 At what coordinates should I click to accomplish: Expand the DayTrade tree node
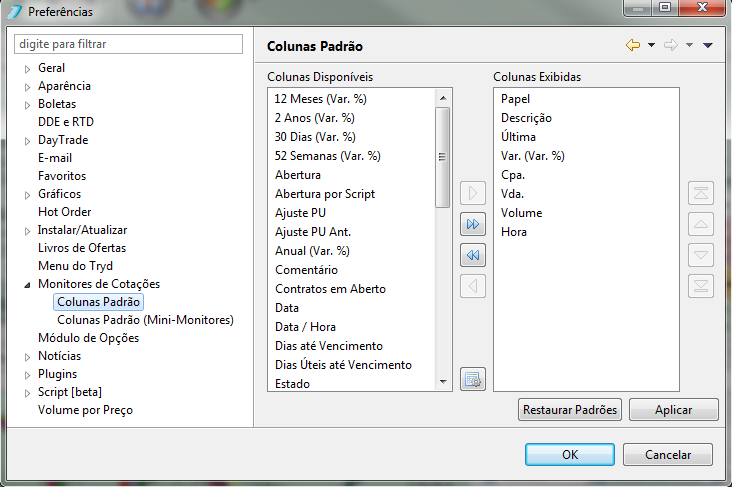click(x=28, y=141)
